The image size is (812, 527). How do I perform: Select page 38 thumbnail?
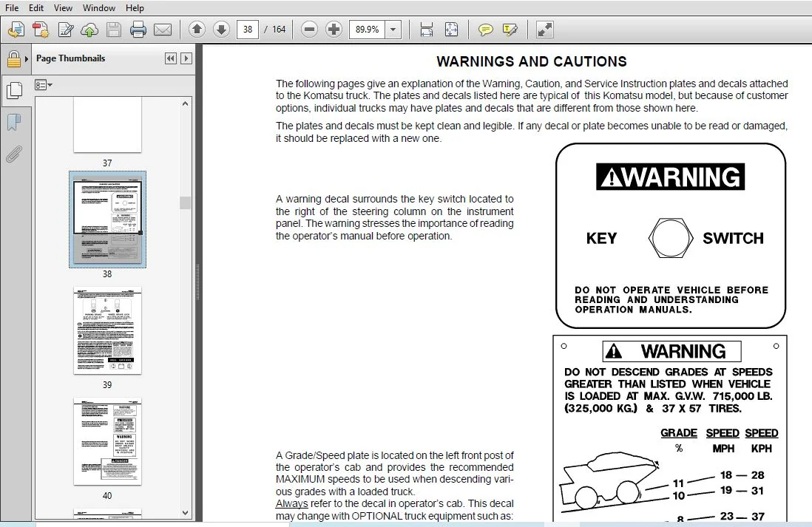pos(107,220)
